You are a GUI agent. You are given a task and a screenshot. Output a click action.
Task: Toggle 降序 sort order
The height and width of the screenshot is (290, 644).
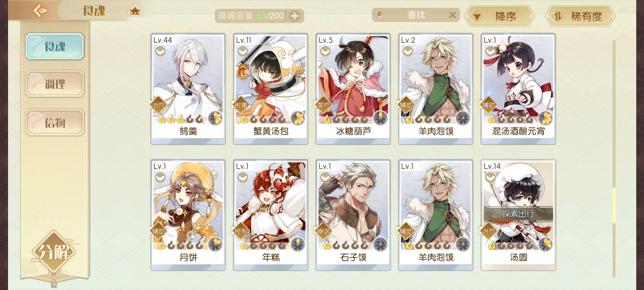coord(499,17)
